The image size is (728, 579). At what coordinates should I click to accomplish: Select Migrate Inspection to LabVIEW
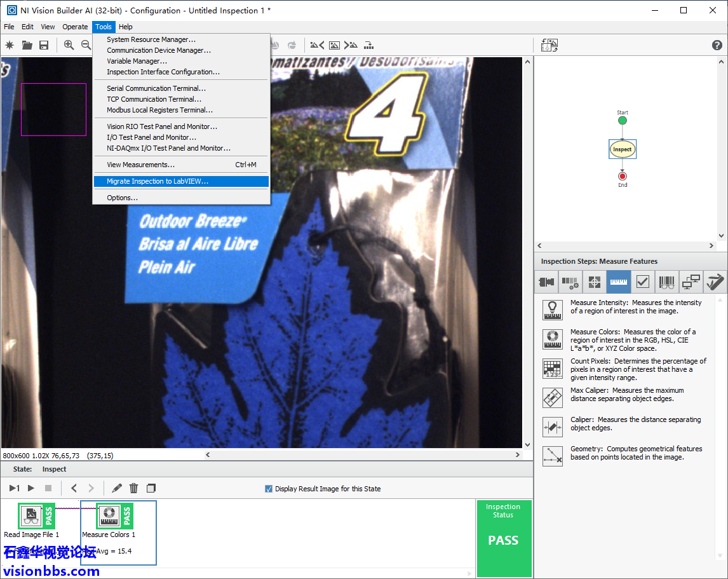181,181
